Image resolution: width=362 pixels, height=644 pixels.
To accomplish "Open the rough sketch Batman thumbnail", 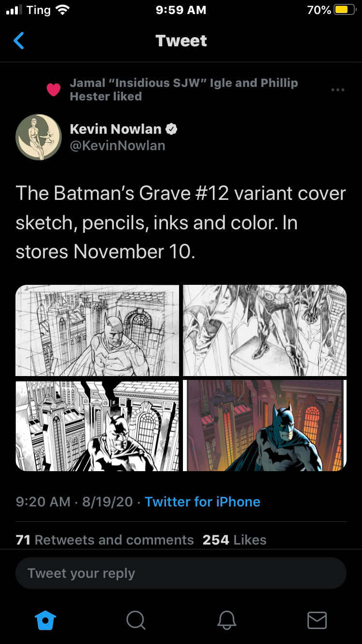I will coord(97,330).
